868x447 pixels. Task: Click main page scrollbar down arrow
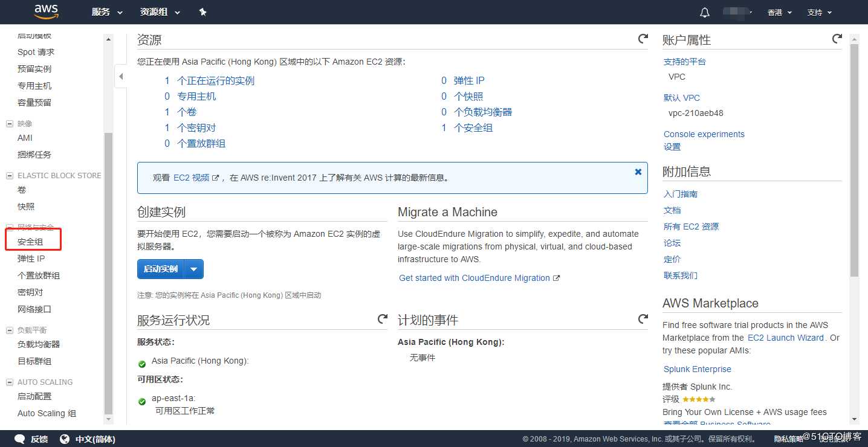pos(854,419)
